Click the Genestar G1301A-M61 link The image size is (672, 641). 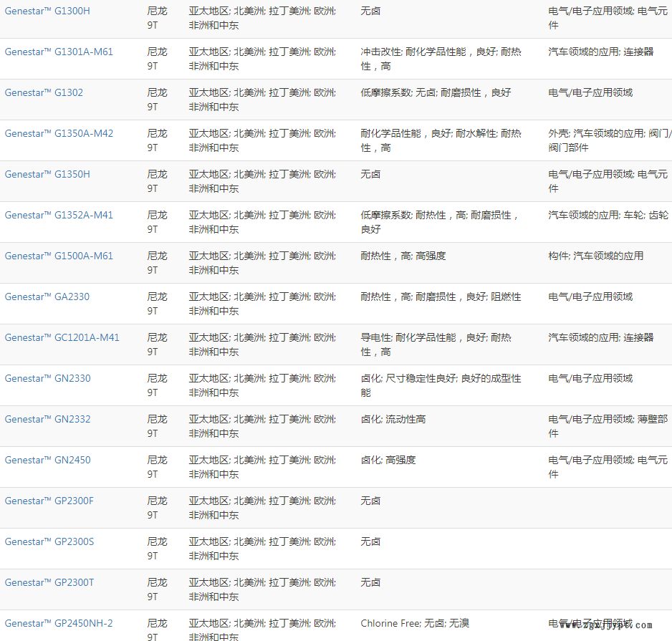59,52
